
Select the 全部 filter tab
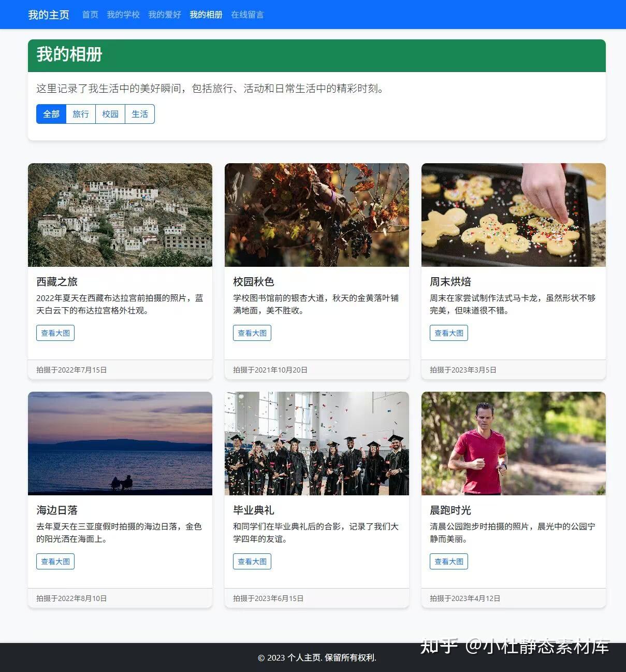50,114
